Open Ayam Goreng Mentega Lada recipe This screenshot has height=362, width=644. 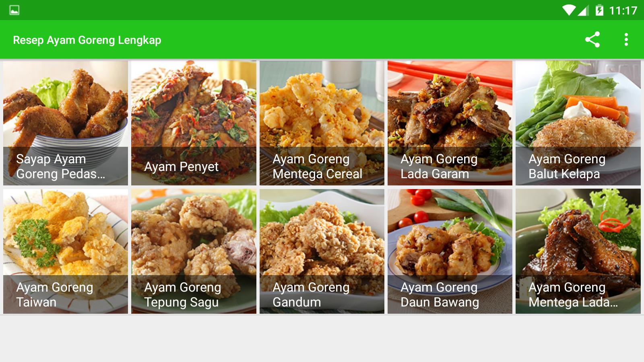click(578, 251)
